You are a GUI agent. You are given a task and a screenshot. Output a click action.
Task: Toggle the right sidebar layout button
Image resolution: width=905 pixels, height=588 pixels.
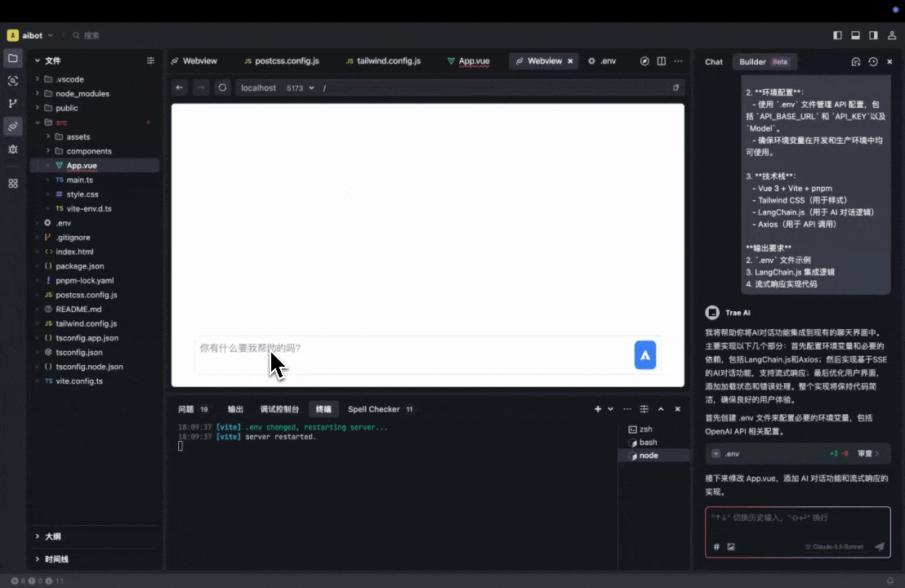point(873,35)
